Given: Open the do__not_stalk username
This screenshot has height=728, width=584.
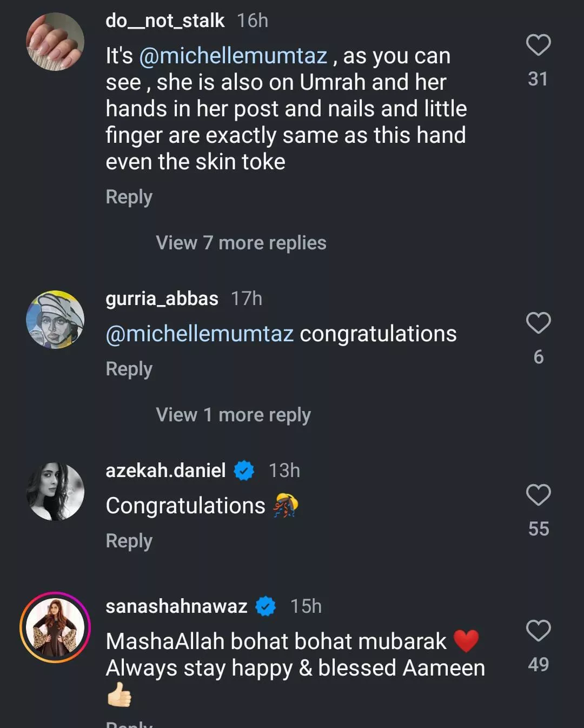Looking at the screenshot, I should [165, 21].
